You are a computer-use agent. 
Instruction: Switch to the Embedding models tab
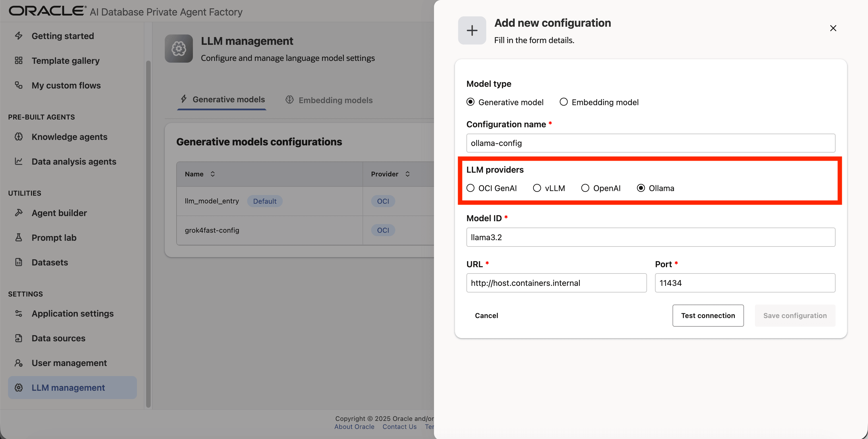pyautogui.click(x=329, y=100)
